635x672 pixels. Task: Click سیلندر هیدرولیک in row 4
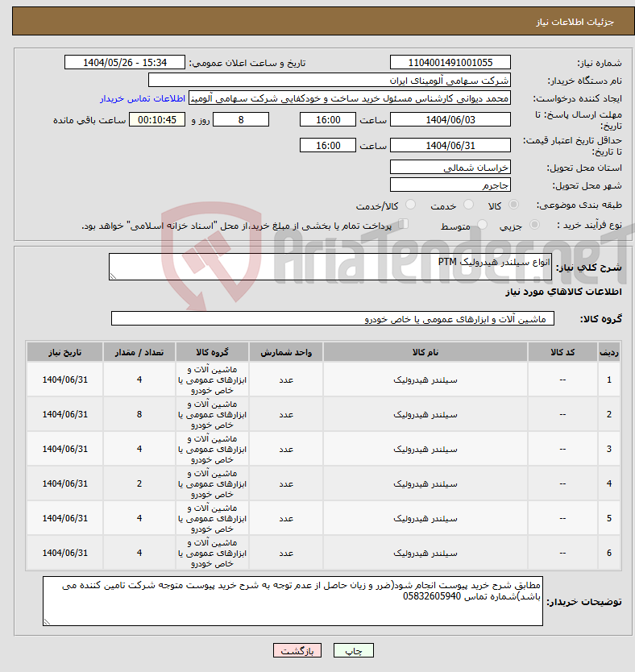pyautogui.click(x=425, y=484)
